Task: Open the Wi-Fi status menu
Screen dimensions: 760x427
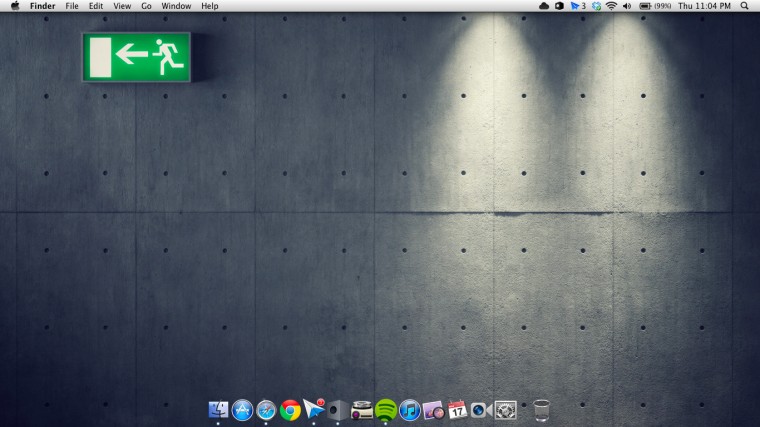Action: click(612, 6)
